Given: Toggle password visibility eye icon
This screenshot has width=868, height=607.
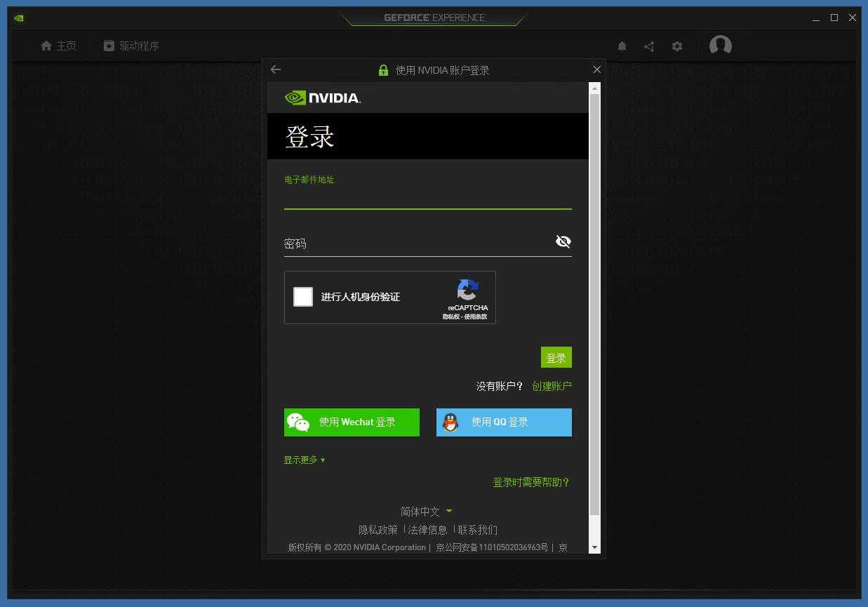Looking at the screenshot, I should pyautogui.click(x=563, y=241).
